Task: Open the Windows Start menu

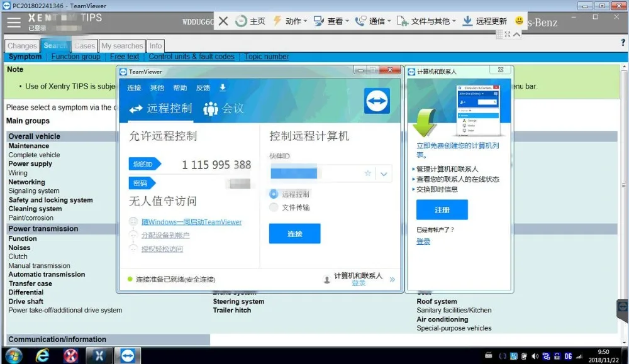Action: (x=14, y=356)
